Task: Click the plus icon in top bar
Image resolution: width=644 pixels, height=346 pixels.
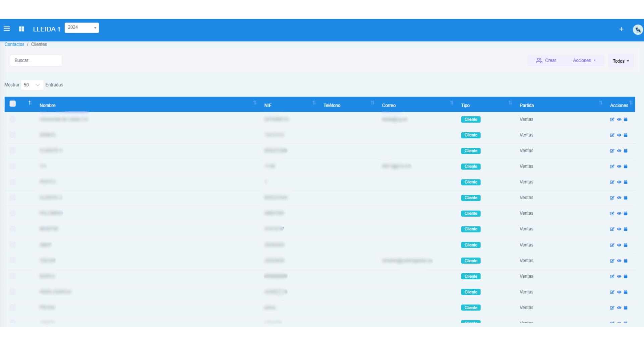Action: point(621,29)
